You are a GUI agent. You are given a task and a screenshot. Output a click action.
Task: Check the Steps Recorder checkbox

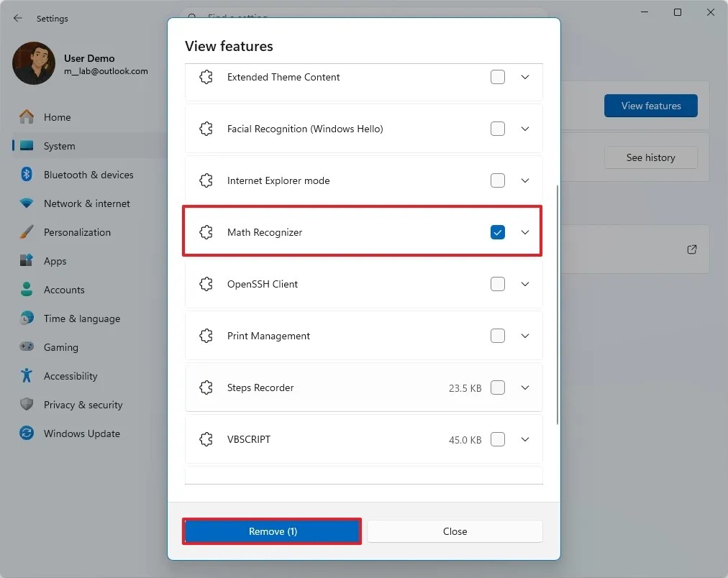pyautogui.click(x=497, y=387)
